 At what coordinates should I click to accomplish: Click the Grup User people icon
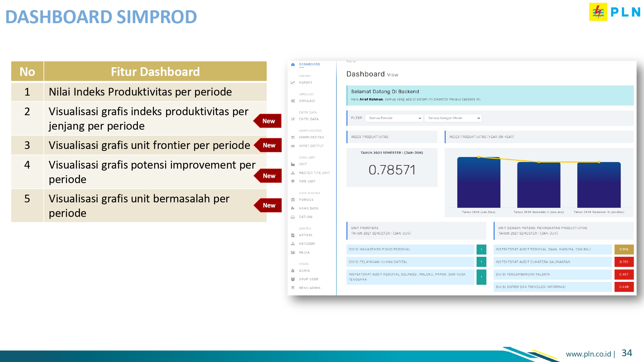(293, 279)
